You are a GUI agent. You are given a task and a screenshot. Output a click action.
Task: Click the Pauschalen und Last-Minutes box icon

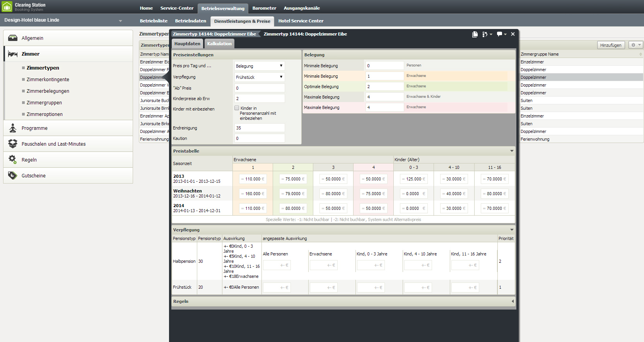pos(13,144)
